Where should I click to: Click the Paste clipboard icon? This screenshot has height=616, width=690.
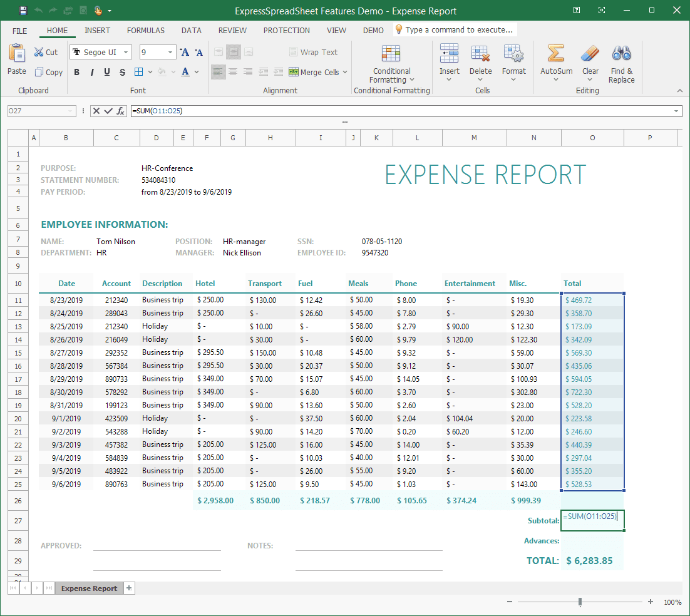pos(17,53)
